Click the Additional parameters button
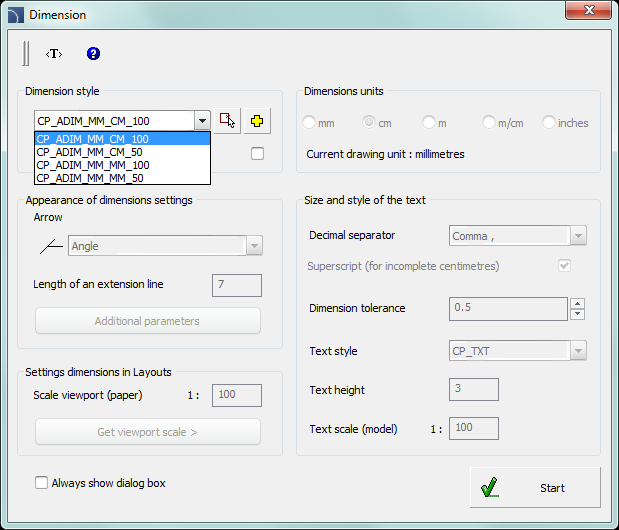 tap(148, 321)
